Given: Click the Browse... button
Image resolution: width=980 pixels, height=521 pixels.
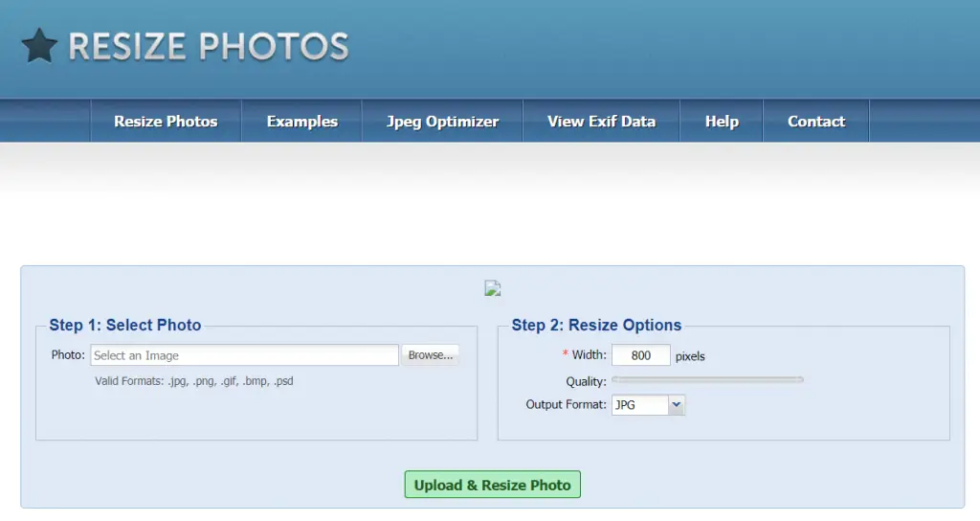Looking at the screenshot, I should (430, 355).
